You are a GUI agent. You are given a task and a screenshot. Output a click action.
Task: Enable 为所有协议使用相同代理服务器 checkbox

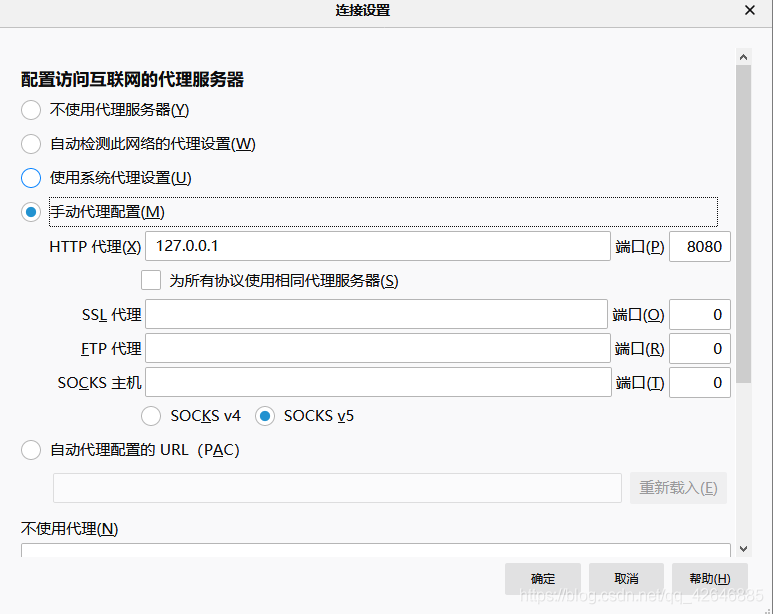pos(151,280)
